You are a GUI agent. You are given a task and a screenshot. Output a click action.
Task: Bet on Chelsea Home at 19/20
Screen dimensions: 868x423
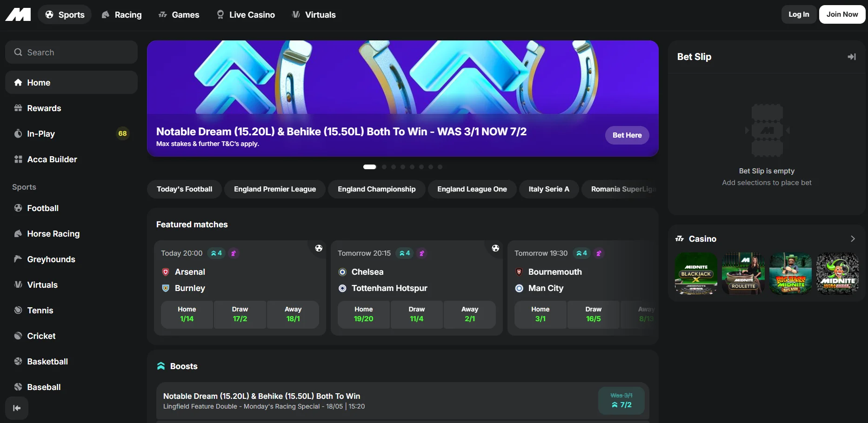coord(364,315)
